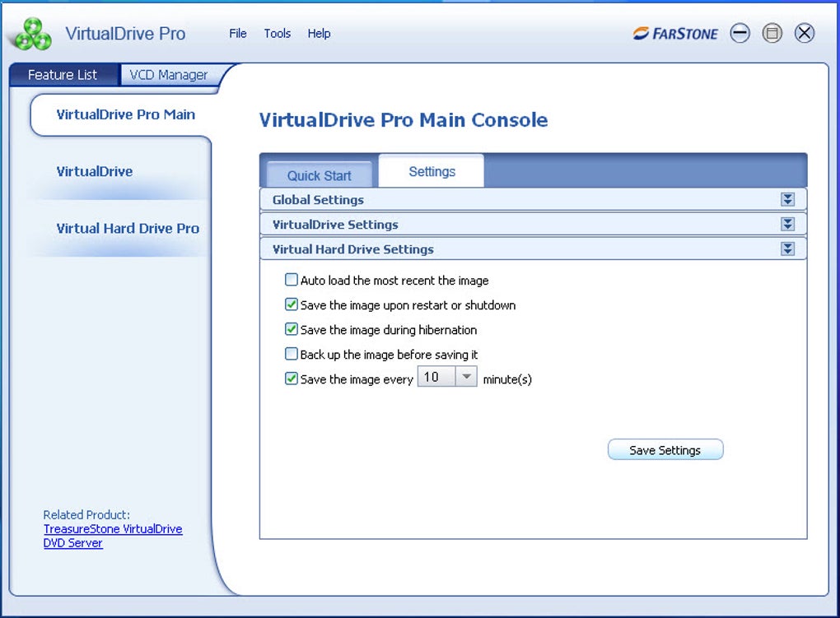Uncheck Save the image upon restart or shutdown
The height and width of the screenshot is (618, 840).
291,304
